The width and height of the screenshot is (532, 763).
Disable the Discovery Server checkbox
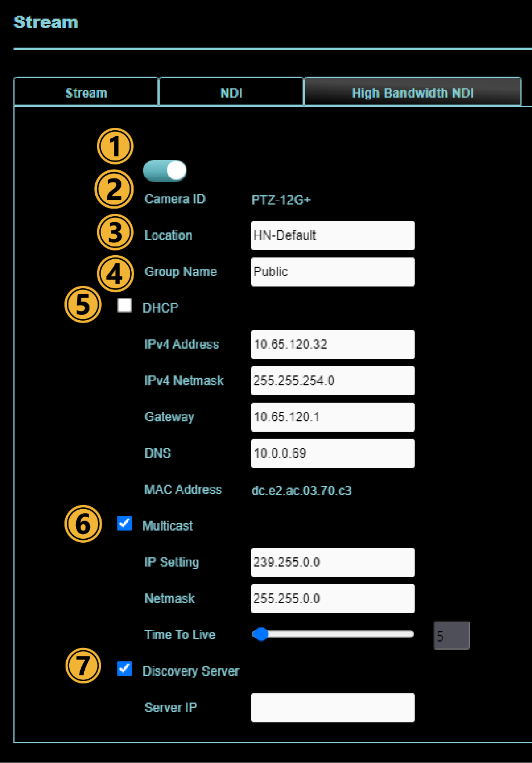[x=124, y=669]
